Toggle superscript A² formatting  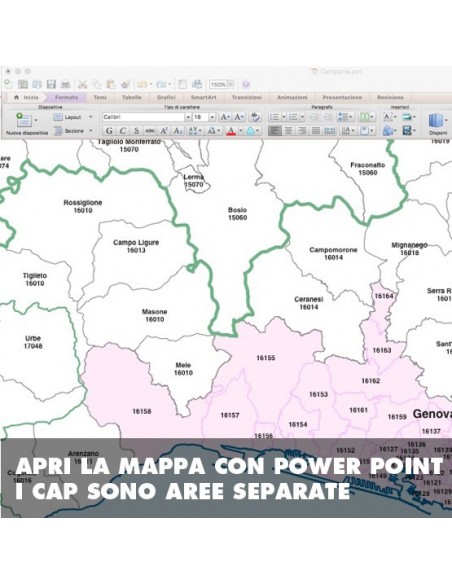[x=164, y=131]
